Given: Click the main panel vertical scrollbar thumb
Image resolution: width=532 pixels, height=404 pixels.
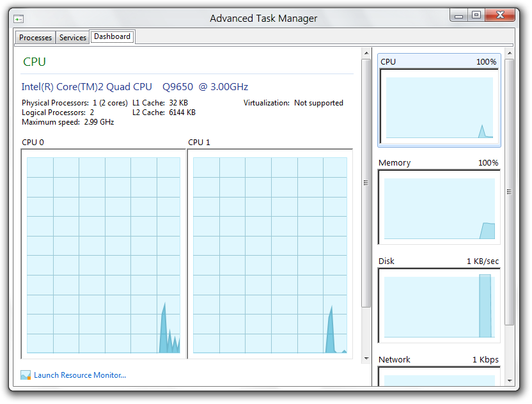Looking at the screenshot, I should (366, 183).
